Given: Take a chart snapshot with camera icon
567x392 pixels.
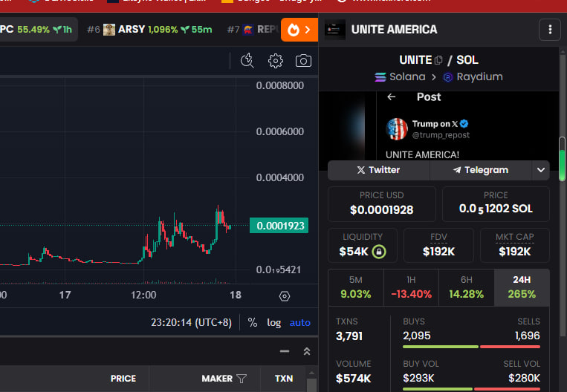Looking at the screenshot, I should point(303,61).
